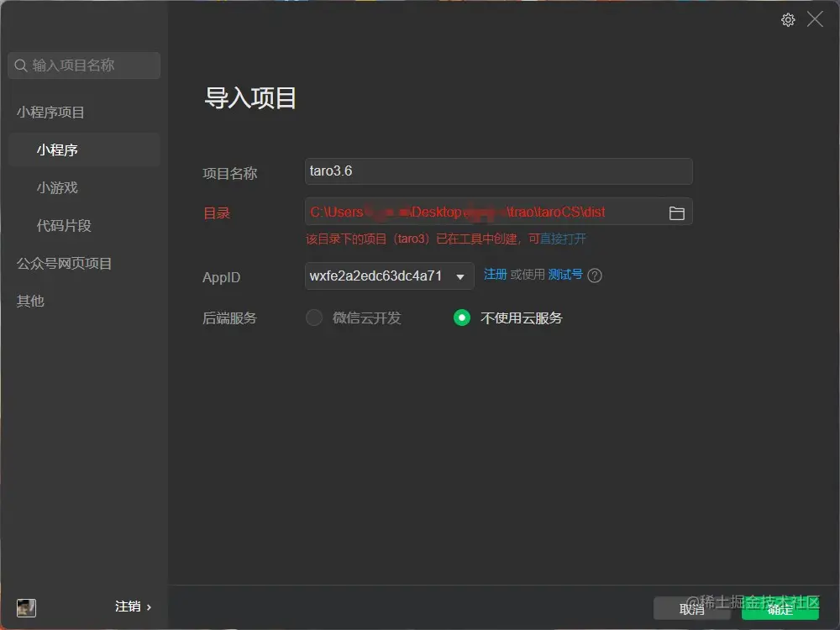Click the search magnifier in the project search box

pyautogui.click(x=20, y=66)
